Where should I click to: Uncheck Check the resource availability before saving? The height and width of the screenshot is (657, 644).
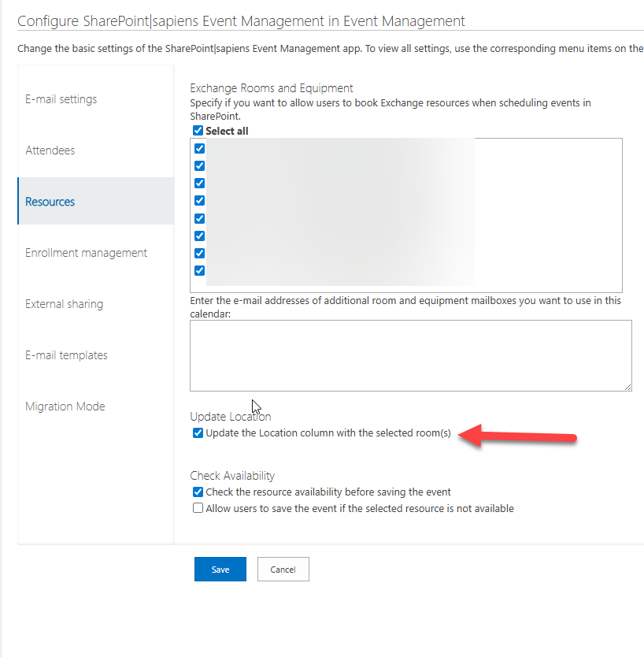pos(198,492)
